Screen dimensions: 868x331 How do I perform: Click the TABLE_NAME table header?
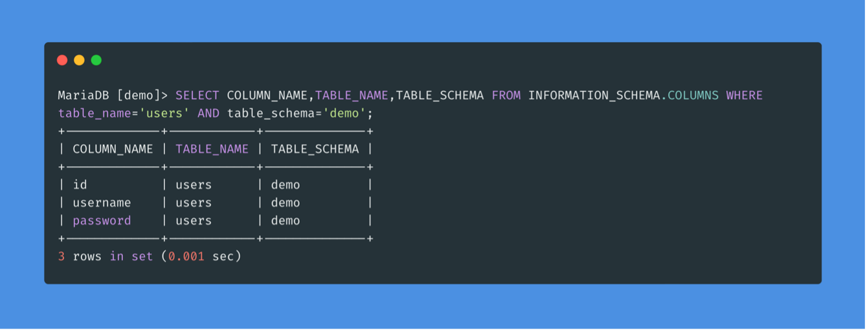[212, 149]
